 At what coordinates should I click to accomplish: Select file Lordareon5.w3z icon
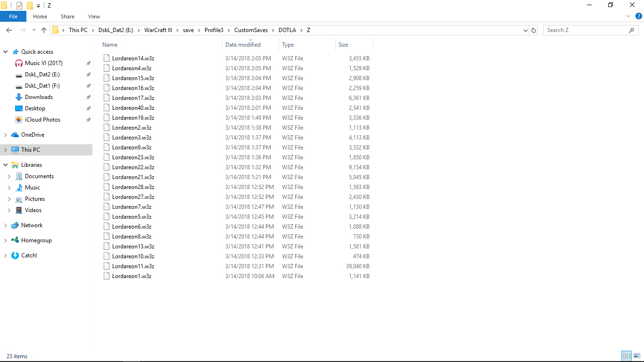[x=106, y=217]
